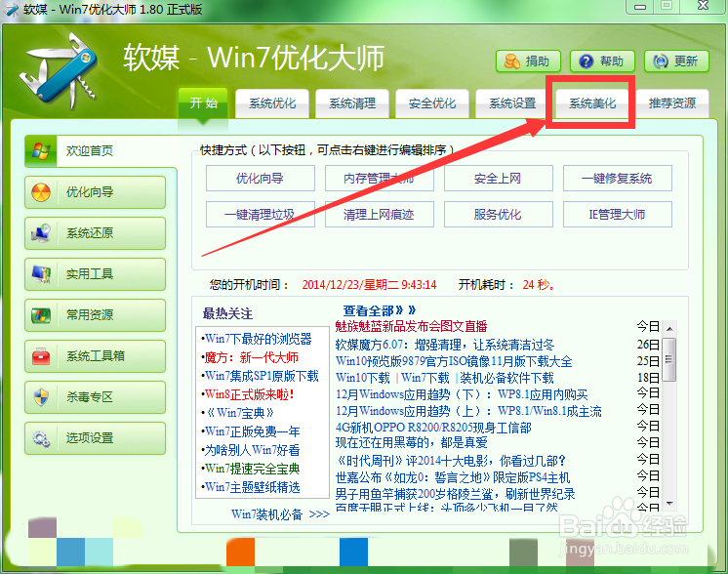Open news 软媒魔方6.07 增强清理

(445, 345)
